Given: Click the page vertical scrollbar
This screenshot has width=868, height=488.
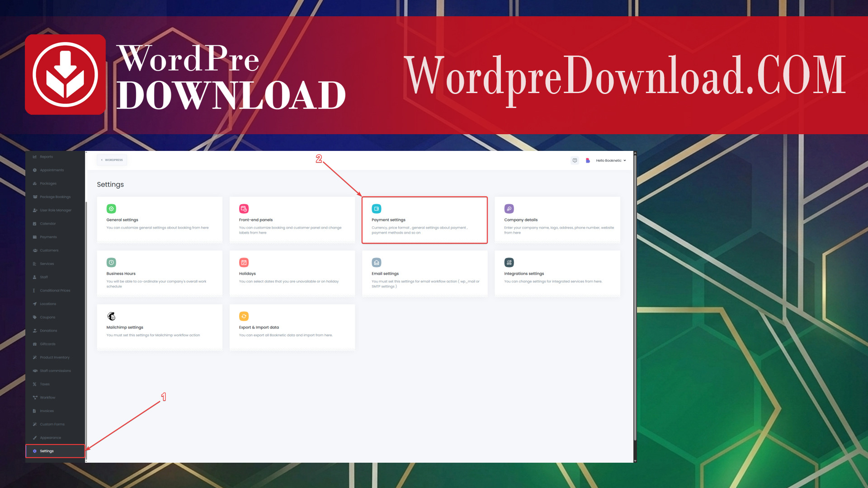Looking at the screenshot, I should point(635,298).
